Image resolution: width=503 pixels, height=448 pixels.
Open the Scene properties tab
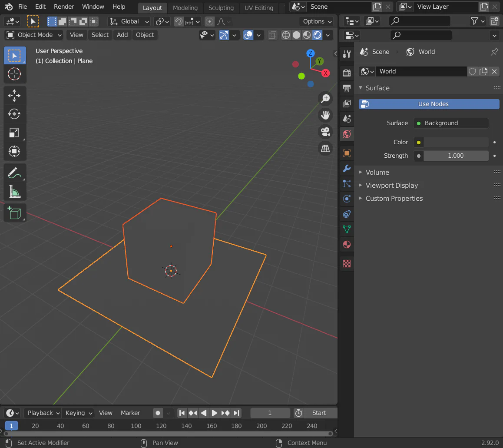(x=347, y=119)
